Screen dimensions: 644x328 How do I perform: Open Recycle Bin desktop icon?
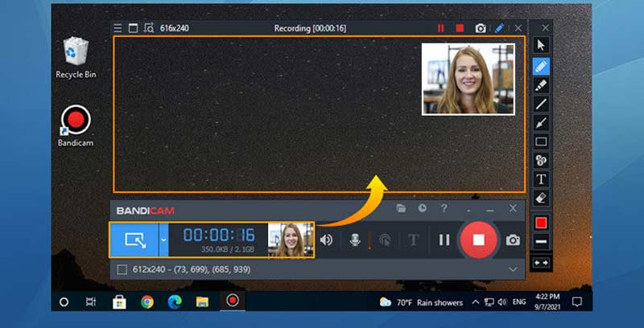76,58
